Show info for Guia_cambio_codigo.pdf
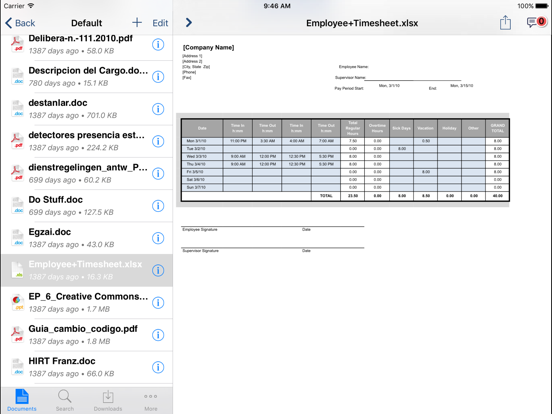Screen dimensions: 552x414 point(158,335)
